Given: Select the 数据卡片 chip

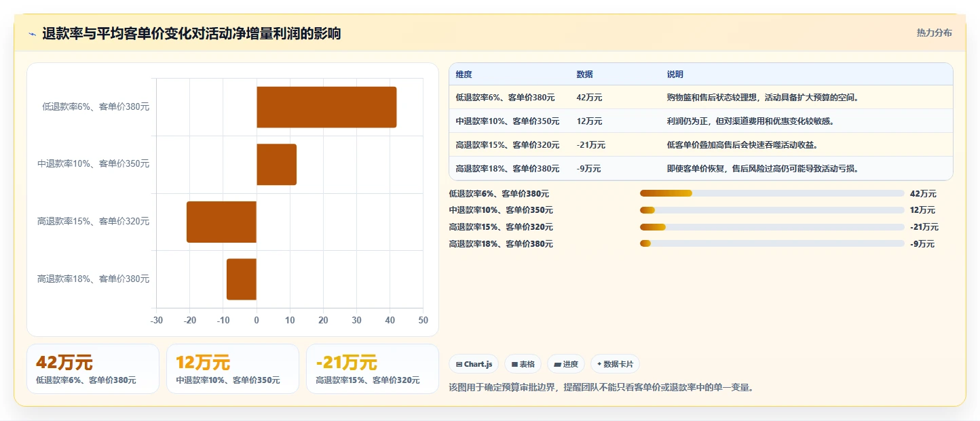Looking at the screenshot, I should [615, 364].
